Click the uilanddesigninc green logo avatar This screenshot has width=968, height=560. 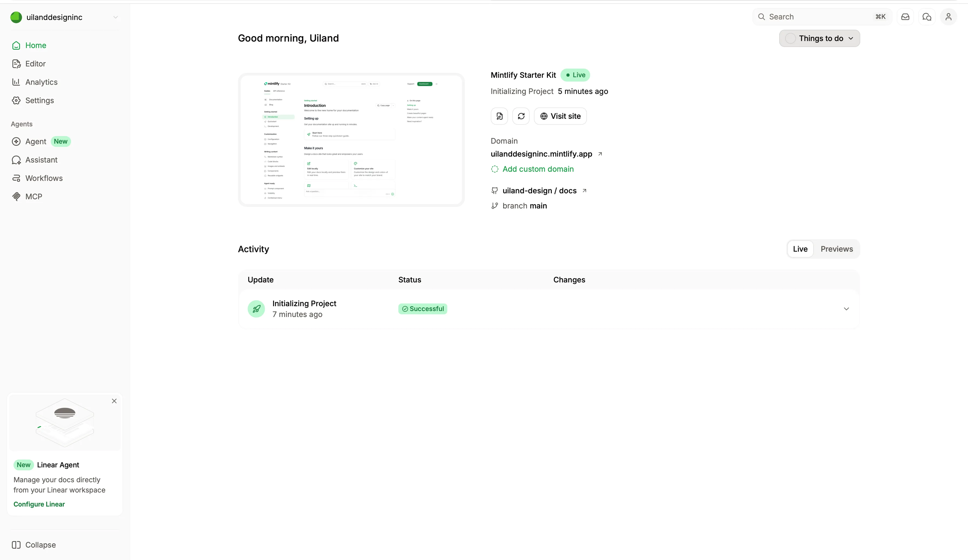pos(16,17)
